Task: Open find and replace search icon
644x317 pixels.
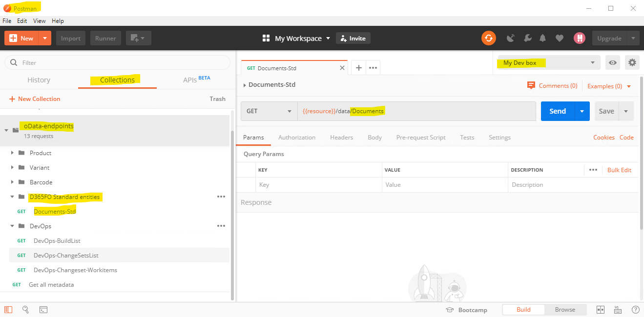Action: (x=26, y=310)
